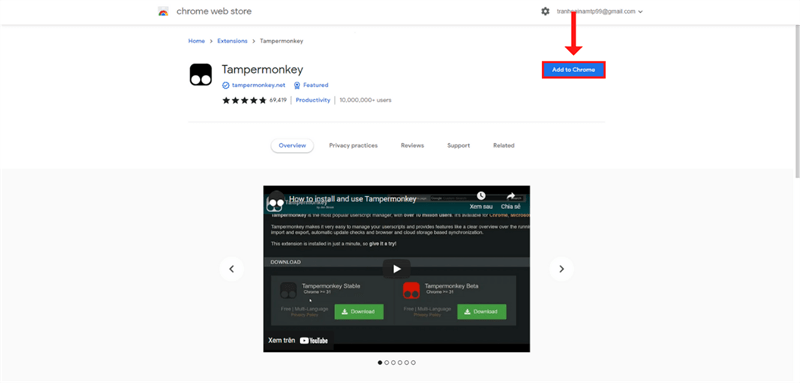Open the five-star rating reviews

(x=244, y=100)
